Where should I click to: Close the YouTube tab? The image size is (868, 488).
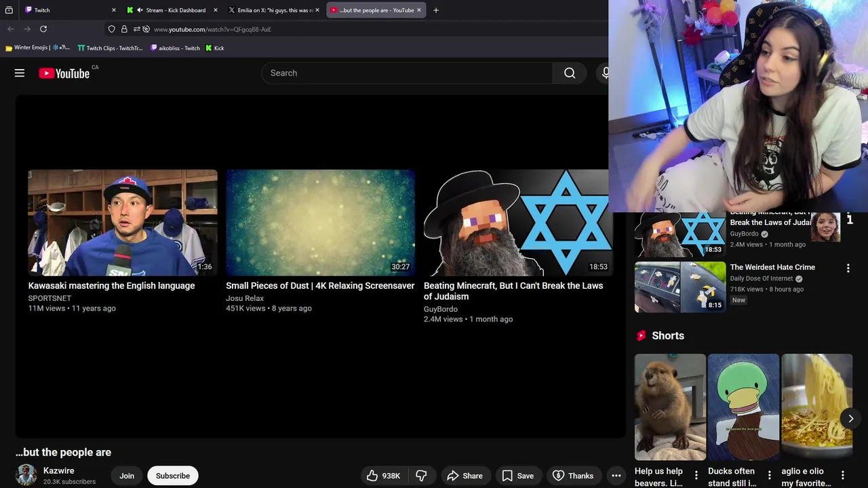(x=418, y=10)
